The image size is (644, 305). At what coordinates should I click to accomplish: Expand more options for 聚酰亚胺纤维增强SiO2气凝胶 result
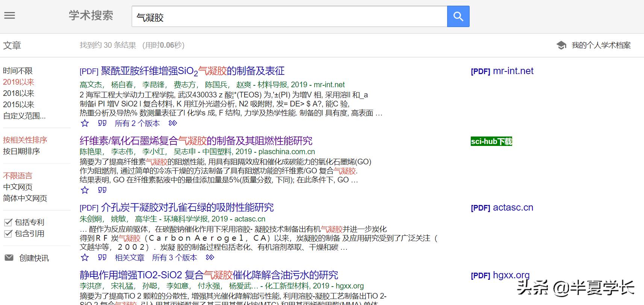point(173,123)
